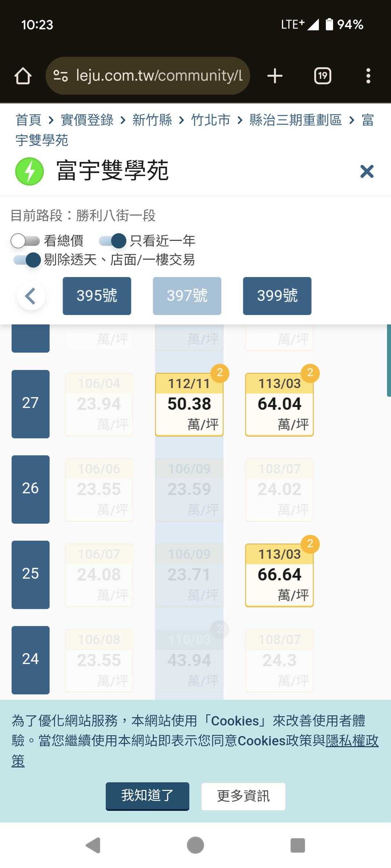The image size is (391, 868).
Task: Open site info icon in address bar
Action: (x=60, y=76)
